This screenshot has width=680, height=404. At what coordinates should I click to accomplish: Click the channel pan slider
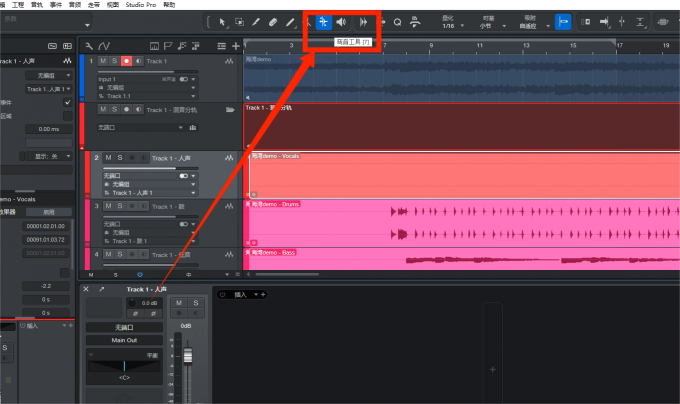(x=124, y=366)
